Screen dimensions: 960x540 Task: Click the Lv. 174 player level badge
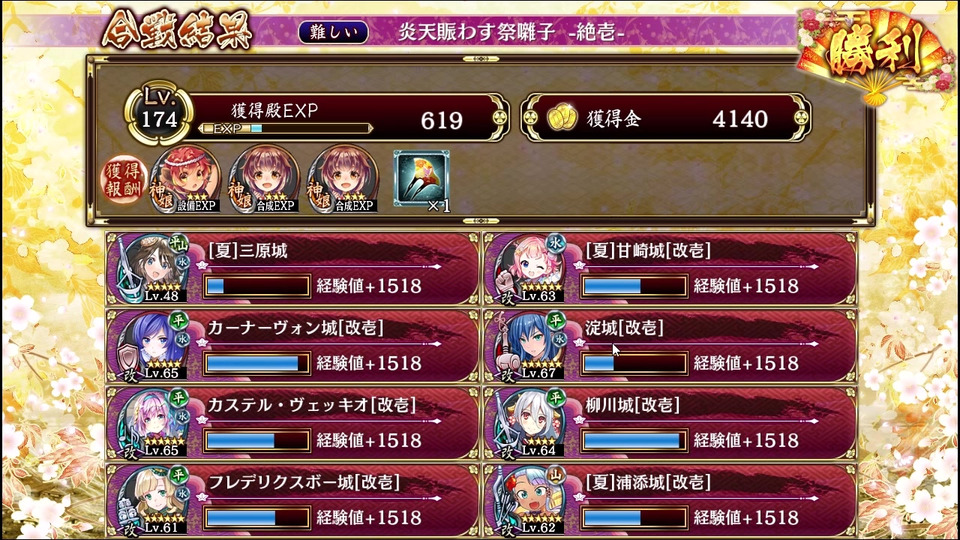159,113
